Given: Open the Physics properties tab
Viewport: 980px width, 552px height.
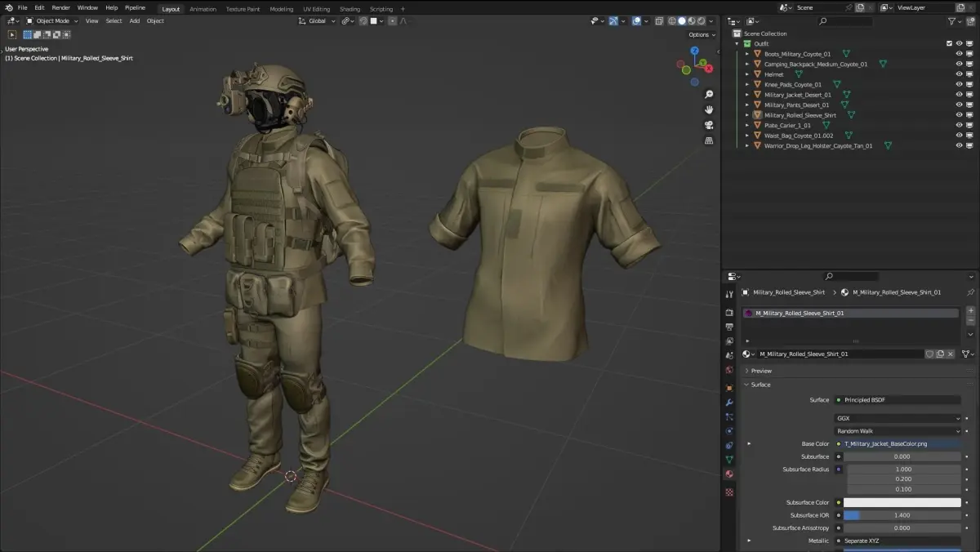Looking at the screenshot, I should (x=729, y=431).
